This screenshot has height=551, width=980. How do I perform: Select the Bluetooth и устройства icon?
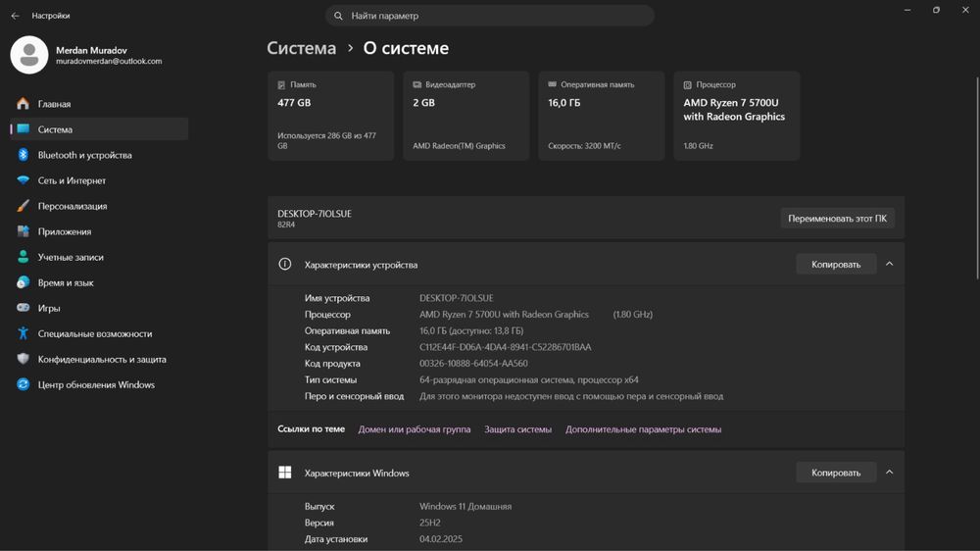tap(24, 155)
